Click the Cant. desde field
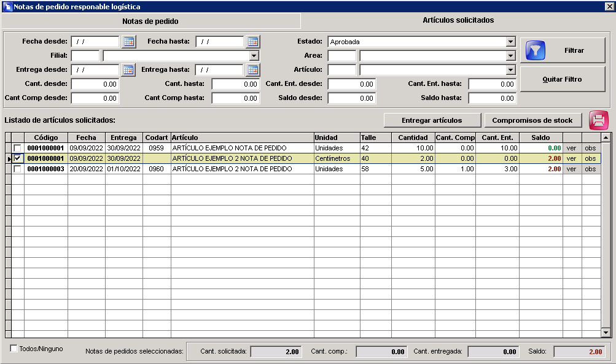 coord(95,84)
